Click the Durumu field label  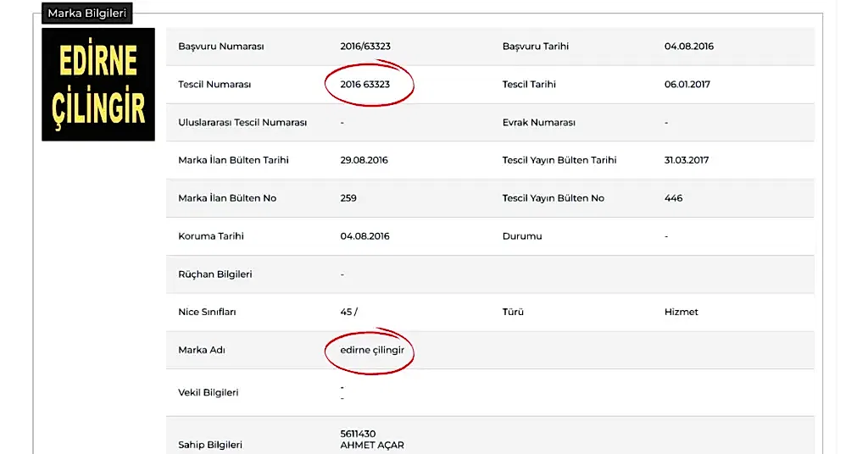(x=521, y=236)
